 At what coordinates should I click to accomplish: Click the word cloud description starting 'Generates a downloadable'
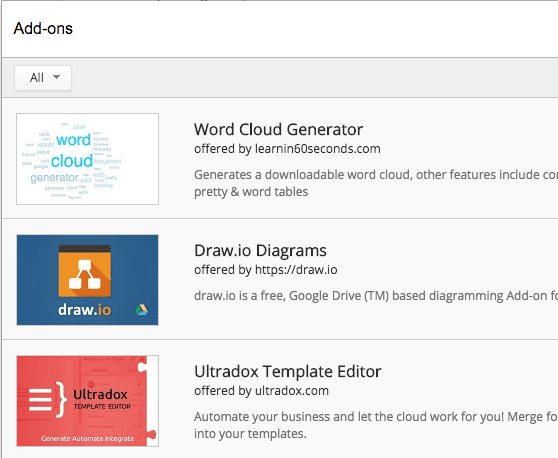pyautogui.click(x=376, y=183)
